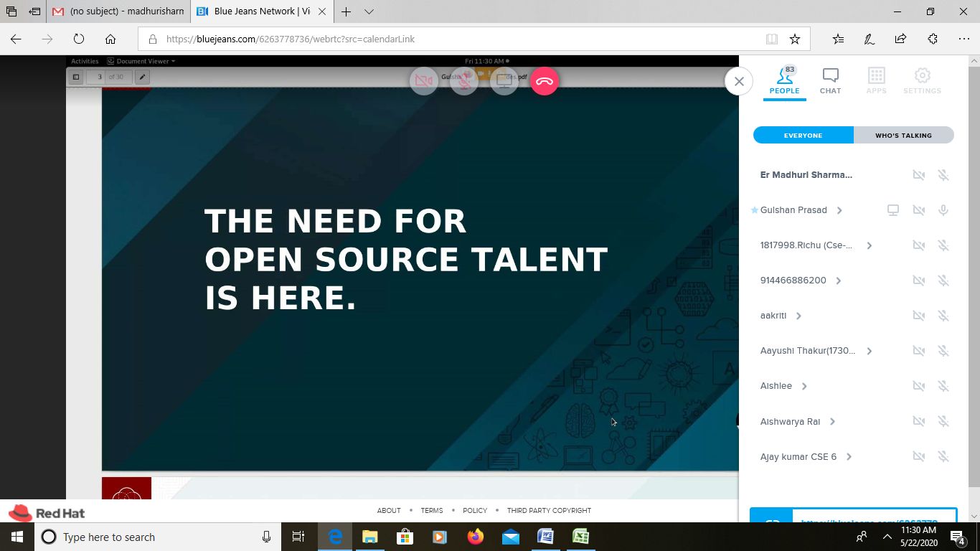Open the Settings tab
980x551 pixels.
pos(923,80)
